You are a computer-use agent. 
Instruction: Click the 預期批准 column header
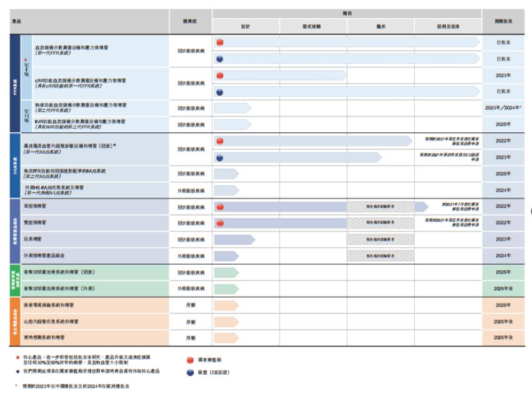coord(503,21)
